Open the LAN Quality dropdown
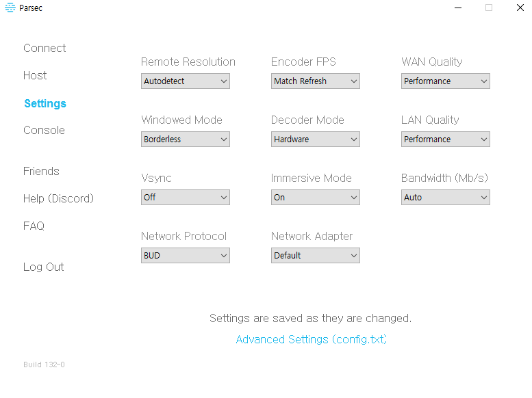 [446, 139]
